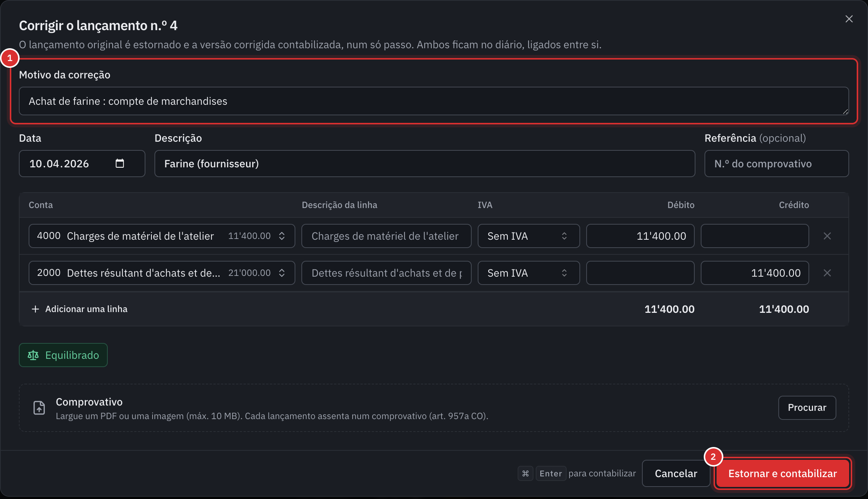Click the Referência N.º do comprovativo field
868x499 pixels.
pyautogui.click(x=776, y=164)
